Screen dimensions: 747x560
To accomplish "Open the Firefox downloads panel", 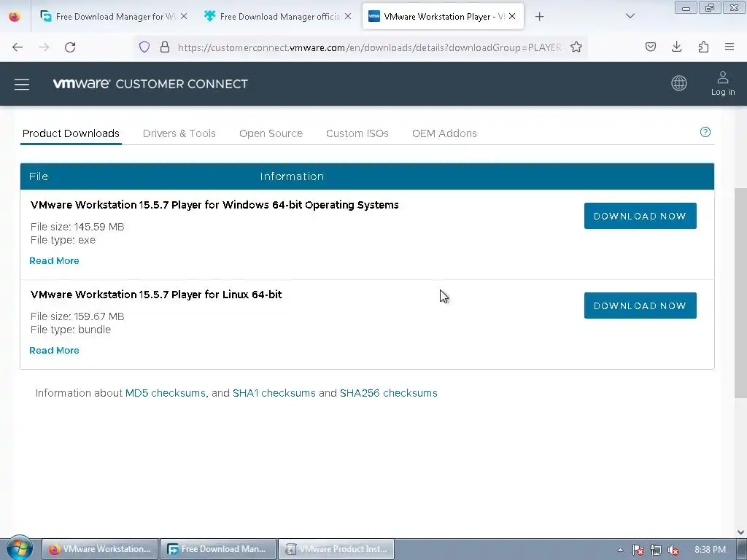I will (x=676, y=47).
